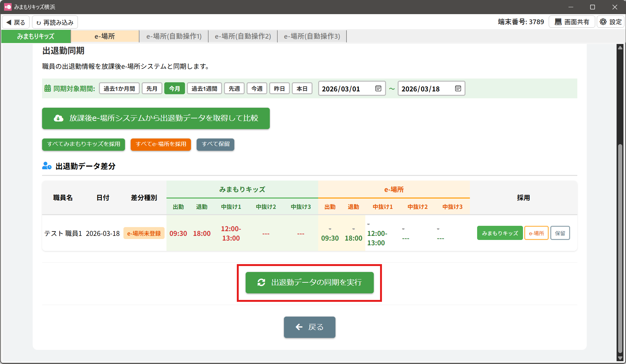Click the cloud download compare button

(x=156, y=118)
